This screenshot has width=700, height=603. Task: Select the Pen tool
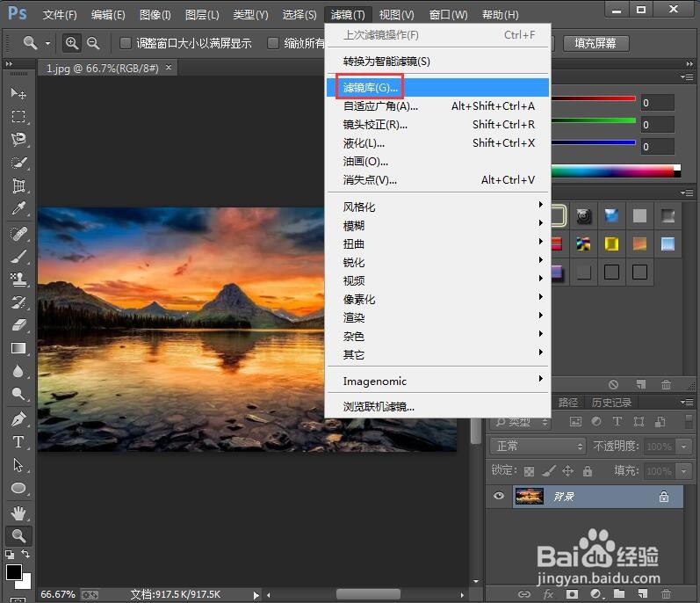[x=18, y=419]
